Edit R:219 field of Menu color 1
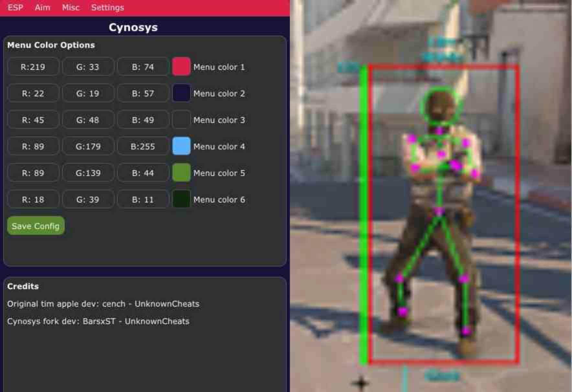The image size is (572, 392). (33, 67)
